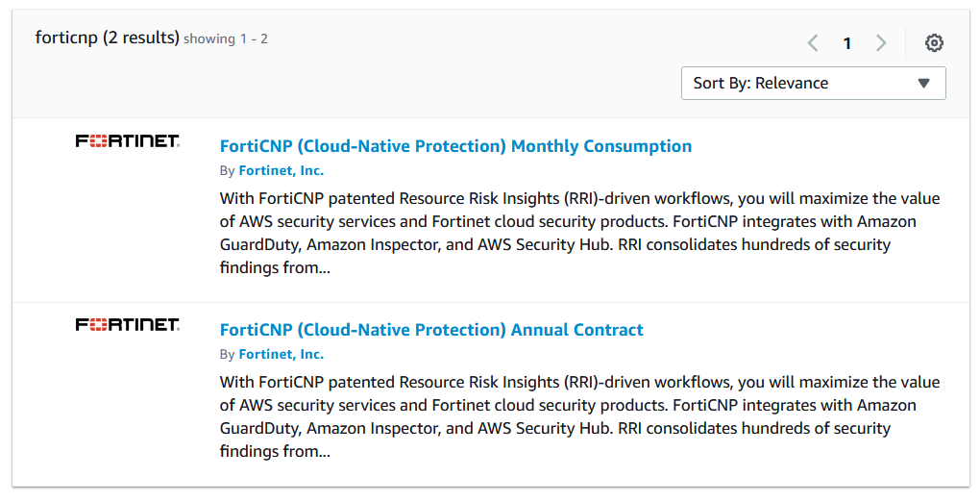Click the "By" label in Monthly Consumption result
The width and height of the screenshot is (980, 502).
[227, 170]
